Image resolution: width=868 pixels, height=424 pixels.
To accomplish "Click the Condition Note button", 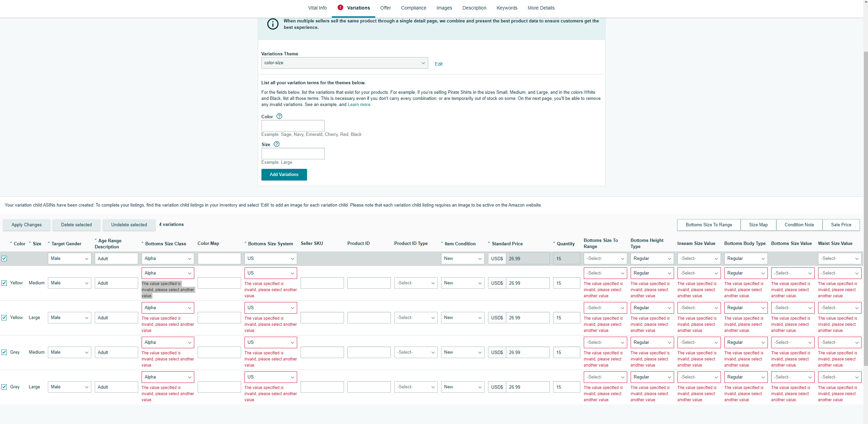I will click(799, 225).
